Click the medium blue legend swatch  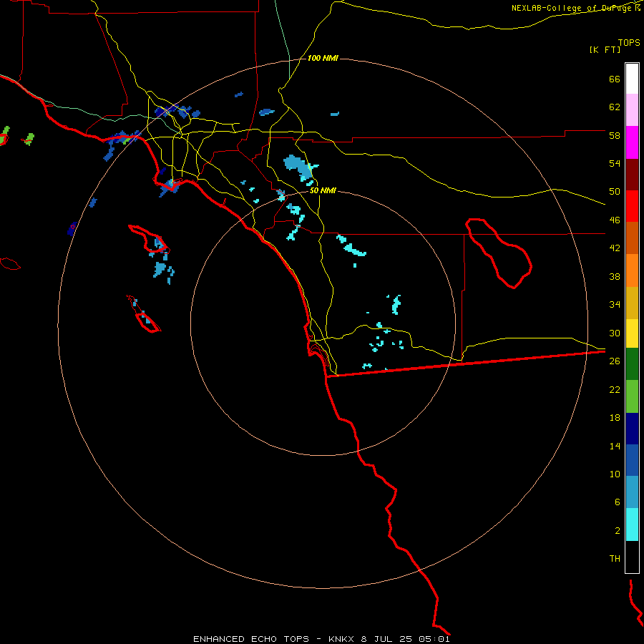point(632,460)
